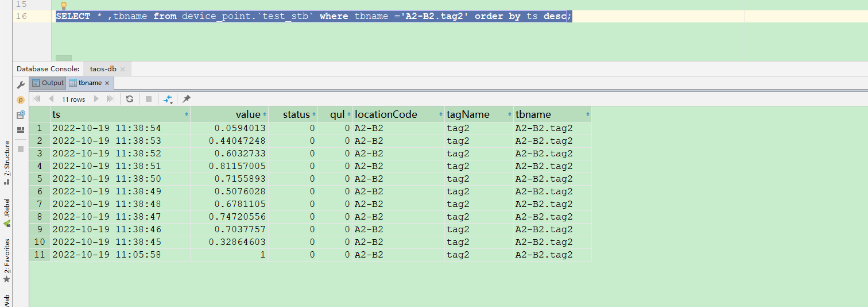Select row number 6 header
Viewport: 868px width, 307px height.
click(x=40, y=191)
